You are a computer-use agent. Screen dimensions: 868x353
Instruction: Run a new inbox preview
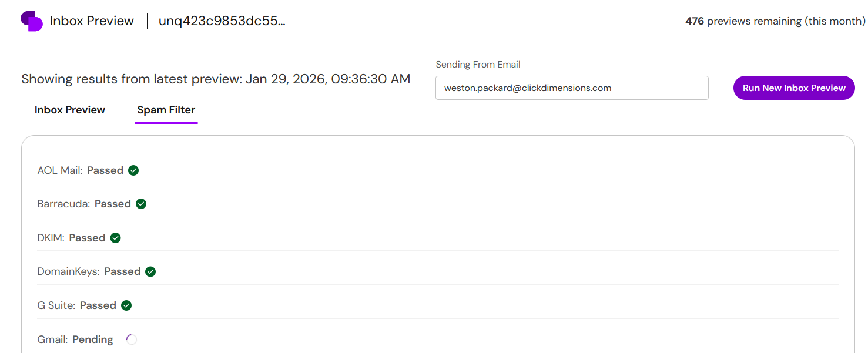coord(794,88)
